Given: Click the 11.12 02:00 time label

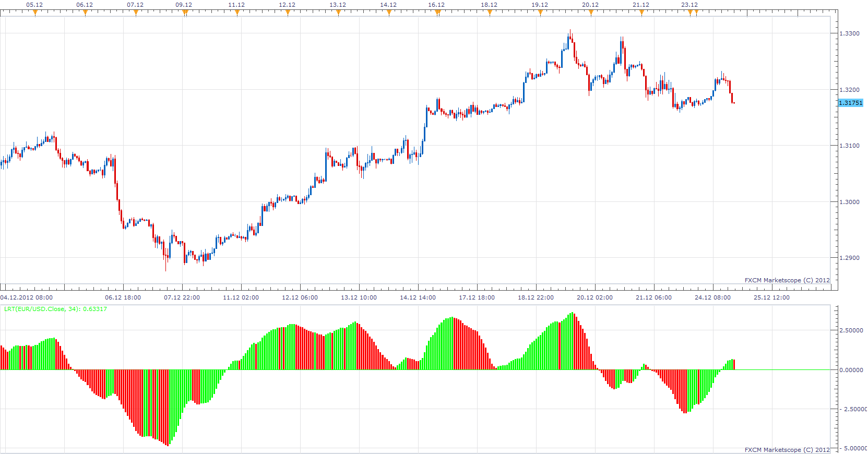Looking at the screenshot, I should click(x=241, y=297).
